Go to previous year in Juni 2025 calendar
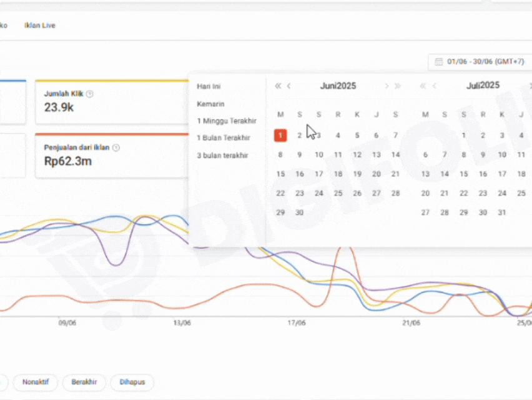 tap(278, 86)
